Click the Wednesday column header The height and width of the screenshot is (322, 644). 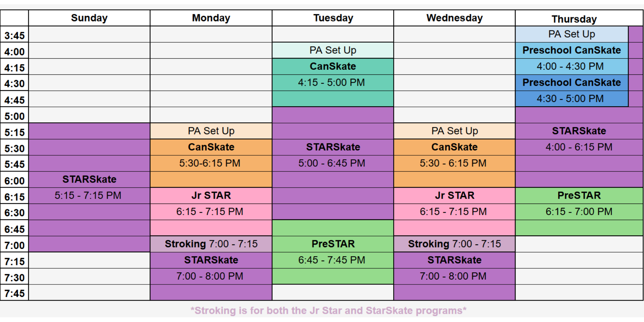tap(454, 18)
